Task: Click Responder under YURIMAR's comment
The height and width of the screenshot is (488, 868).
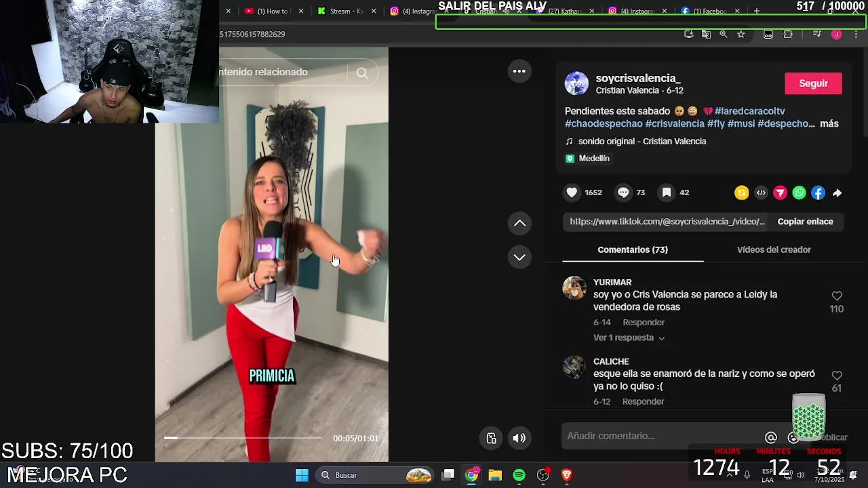Action: click(644, 322)
